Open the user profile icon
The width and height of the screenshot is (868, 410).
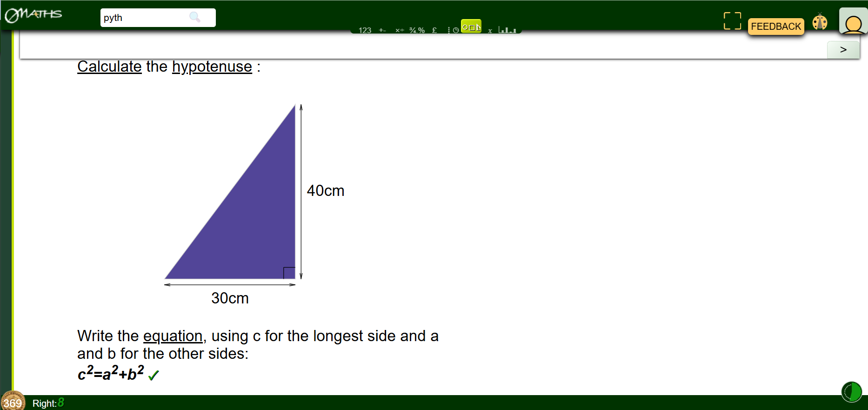pyautogui.click(x=853, y=22)
